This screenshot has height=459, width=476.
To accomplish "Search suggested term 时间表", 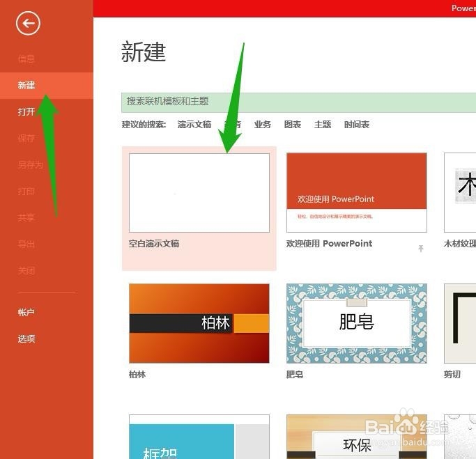I will pos(357,125).
